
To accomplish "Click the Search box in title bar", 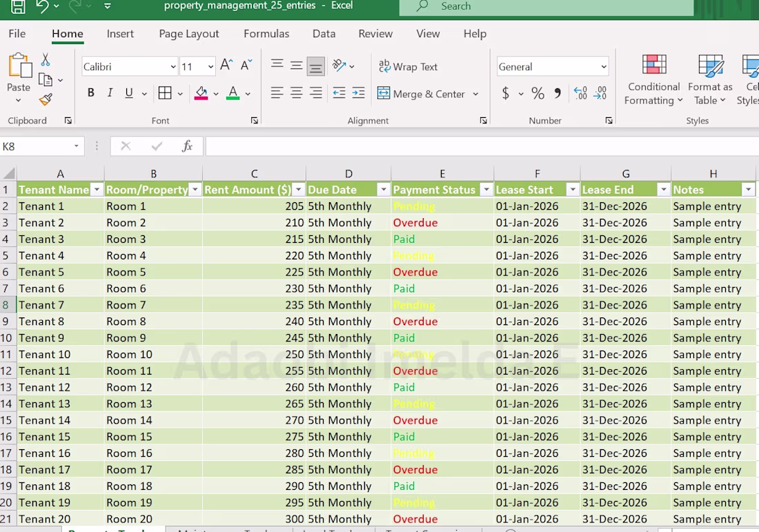I will click(546, 7).
